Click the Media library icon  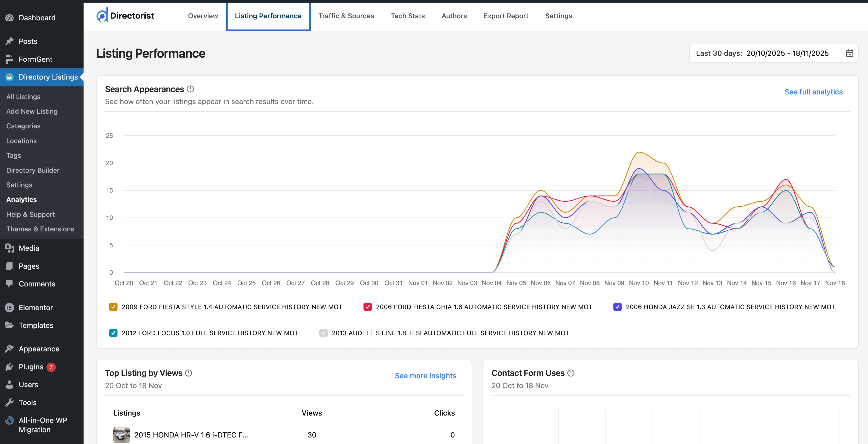(x=10, y=248)
